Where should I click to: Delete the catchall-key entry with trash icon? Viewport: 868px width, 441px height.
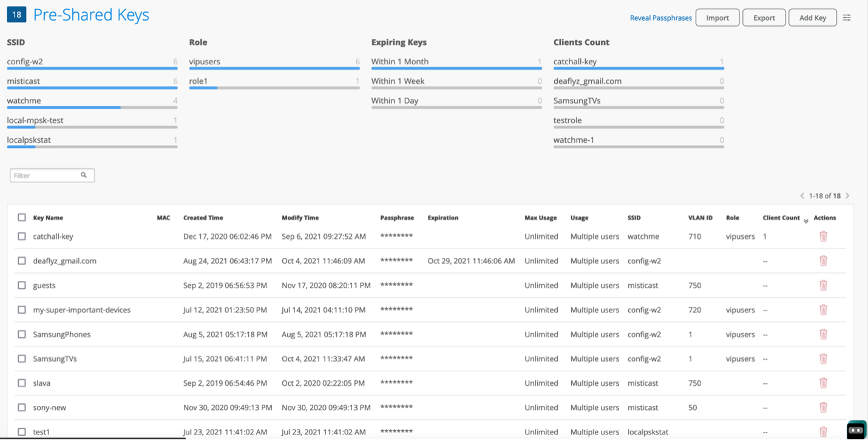[823, 237]
